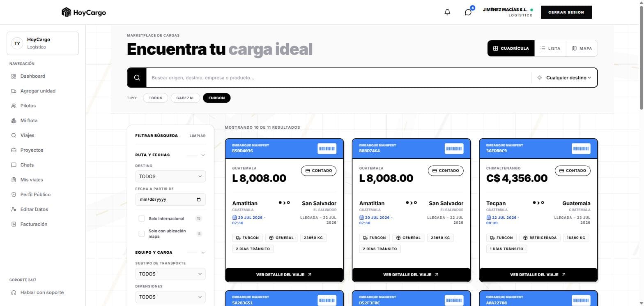Open Subtipo de transporte dropdown
Image resolution: width=644 pixels, height=306 pixels.
tap(170, 274)
